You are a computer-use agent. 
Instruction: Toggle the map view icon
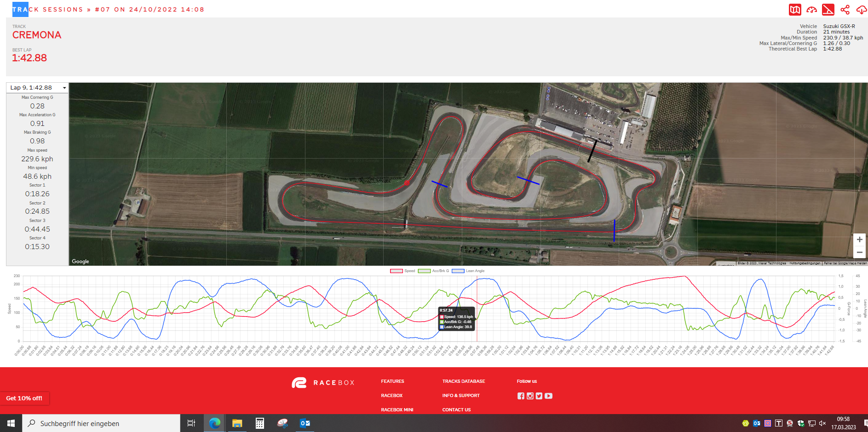795,10
